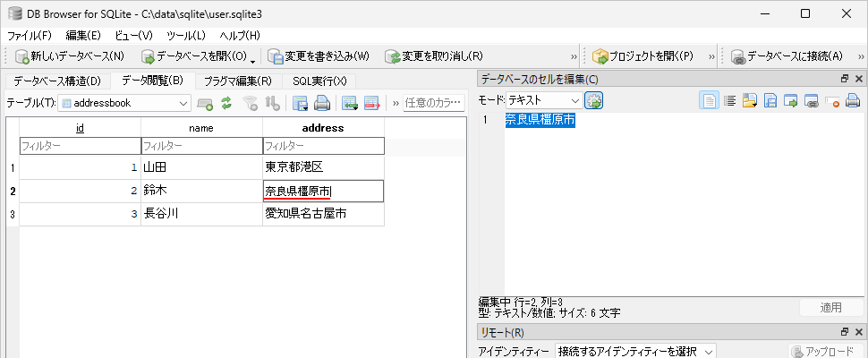The width and height of the screenshot is (868, 358).
Task: Expand overflow chevron after Open Project
Action: pyautogui.click(x=711, y=55)
